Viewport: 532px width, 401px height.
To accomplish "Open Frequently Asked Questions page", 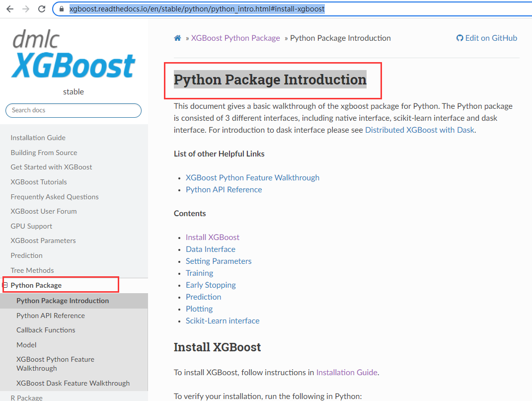I will (55, 197).
